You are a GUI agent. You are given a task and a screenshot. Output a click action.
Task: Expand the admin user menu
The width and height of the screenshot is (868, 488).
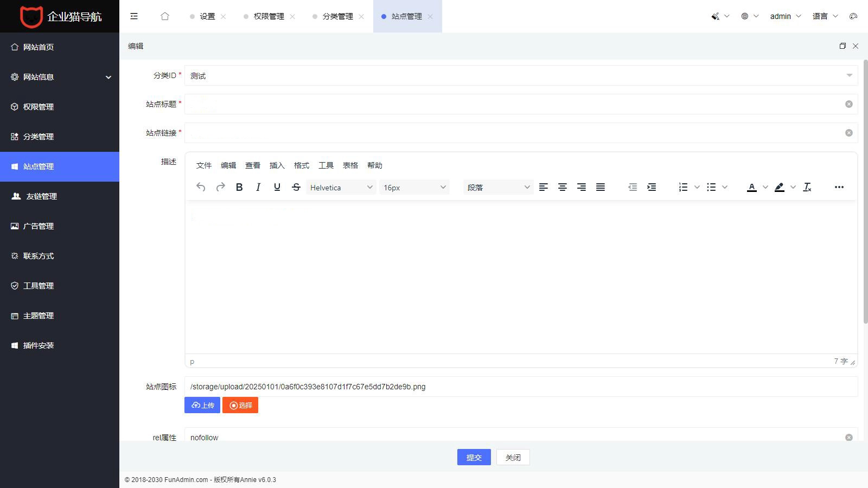785,16
